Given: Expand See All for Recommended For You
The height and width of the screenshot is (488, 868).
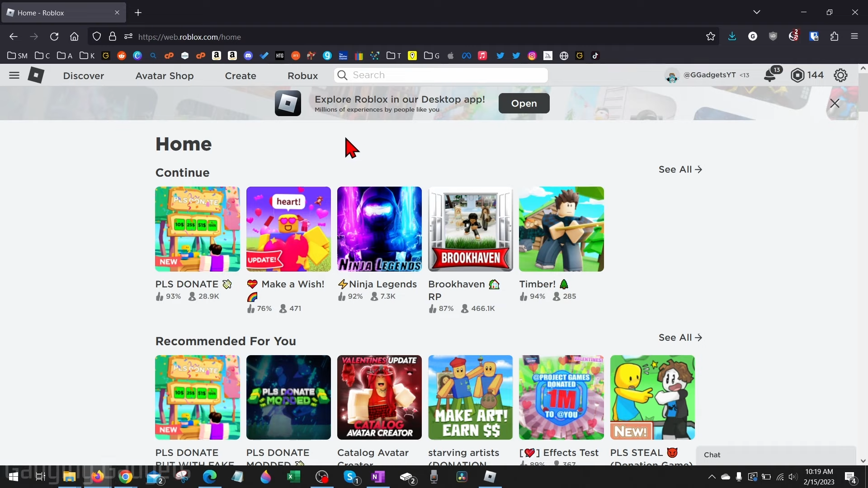Looking at the screenshot, I should [680, 338].
